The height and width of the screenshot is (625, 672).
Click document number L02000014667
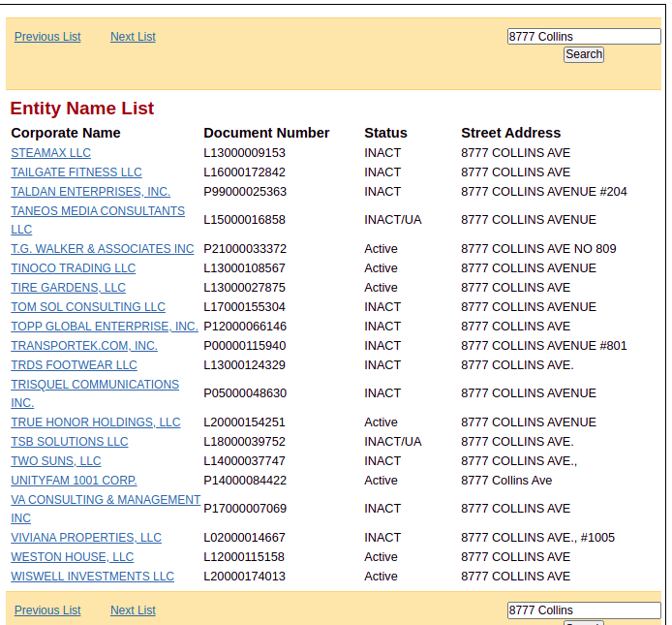pos(244,538)
